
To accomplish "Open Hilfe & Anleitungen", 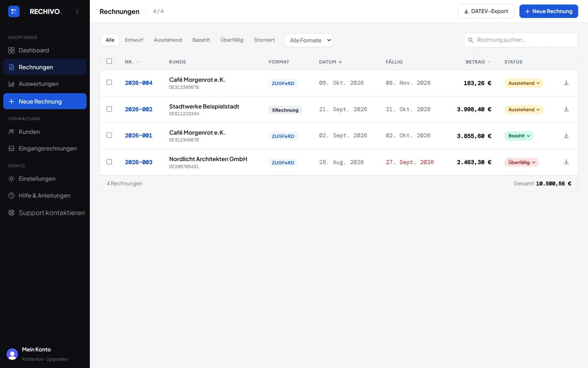I will 45,196.
